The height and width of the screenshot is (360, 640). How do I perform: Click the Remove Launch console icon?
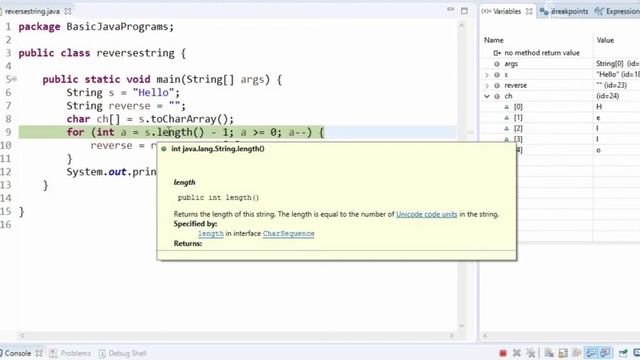point(516,353)
